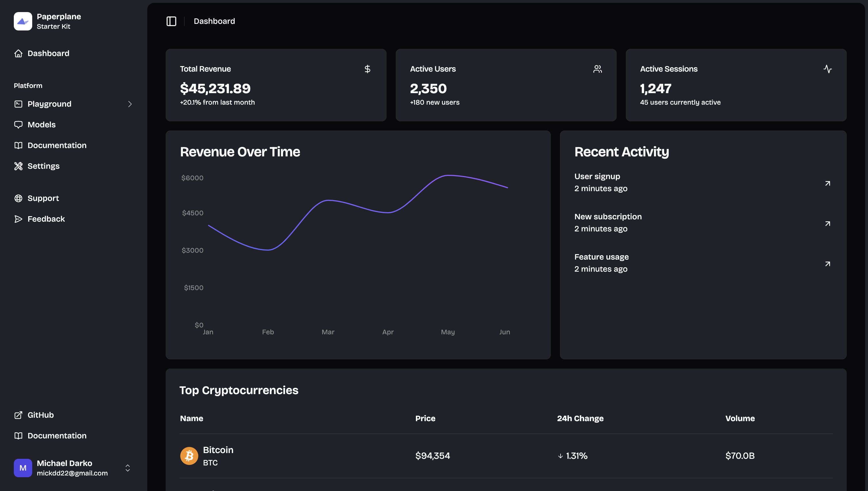Viewport: 868px width, 491px height.
Task: Toggle the sidebar panel icon
Action: tap(171, 21)
